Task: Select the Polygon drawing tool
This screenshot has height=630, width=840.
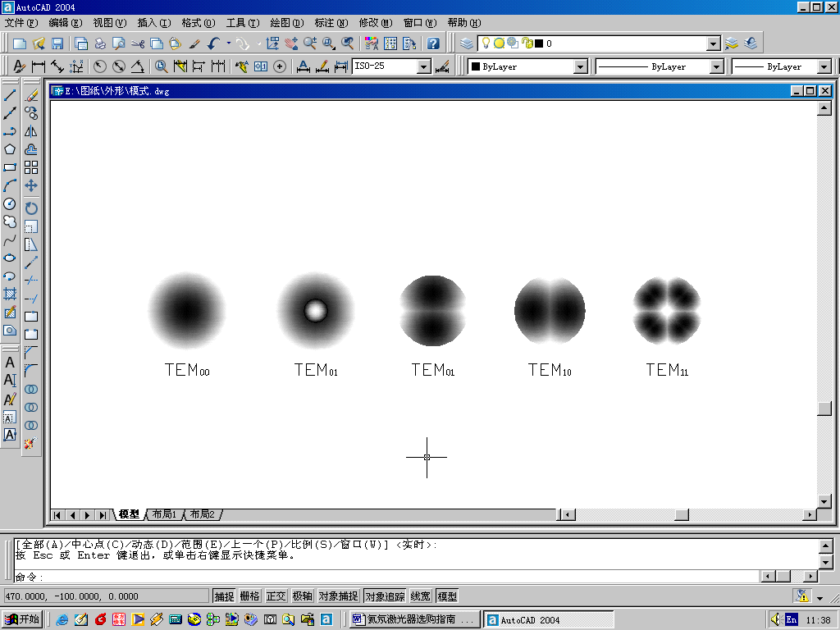Action: (10, 149)
